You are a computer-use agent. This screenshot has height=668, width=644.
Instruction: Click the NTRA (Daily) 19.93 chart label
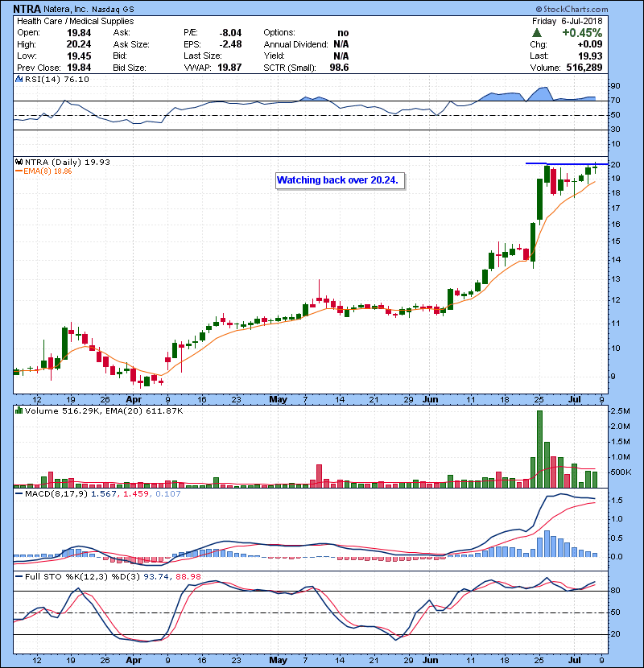tap(68, 163)
